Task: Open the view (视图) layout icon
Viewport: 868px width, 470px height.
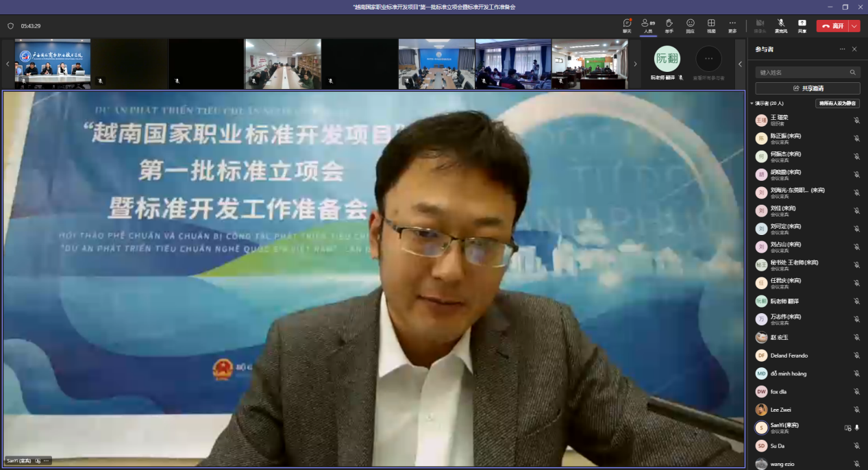Action: point(711,25)
